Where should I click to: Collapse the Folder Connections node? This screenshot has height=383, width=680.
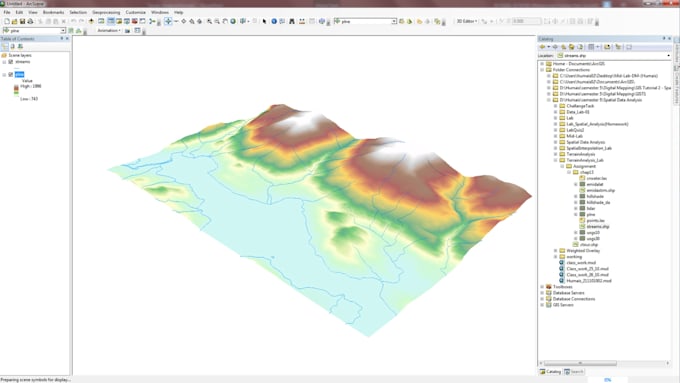tap(542, 70)
